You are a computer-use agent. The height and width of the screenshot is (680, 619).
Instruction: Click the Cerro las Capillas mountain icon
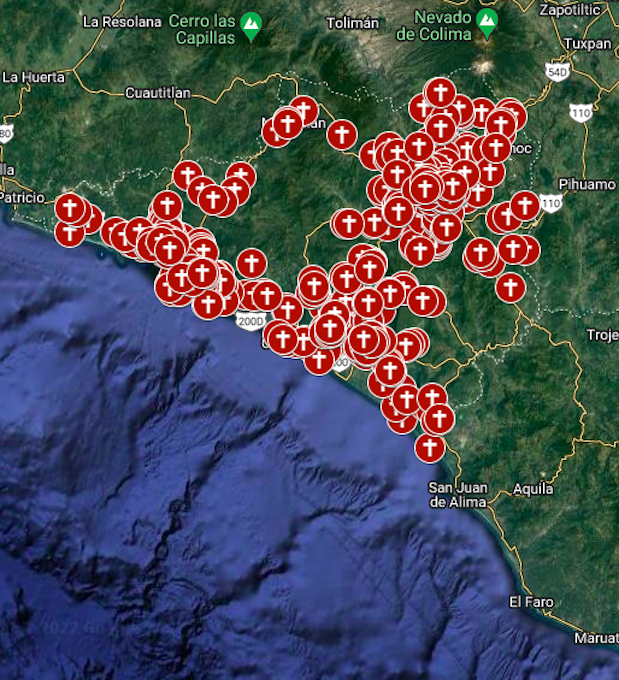click(x=251, y=27)
